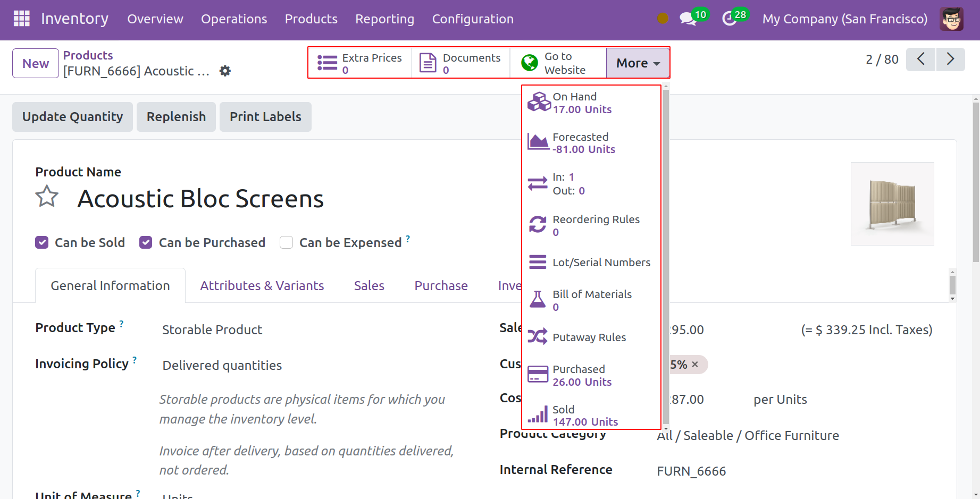Open the Purchase tab
The image size is (980, 499).
[441, 285]
